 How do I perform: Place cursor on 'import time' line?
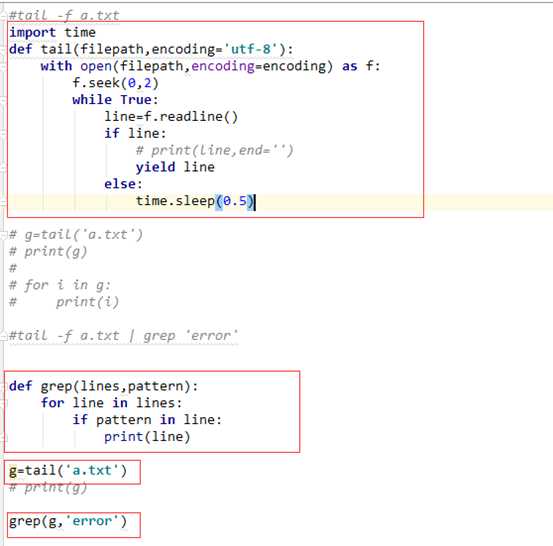53,32
